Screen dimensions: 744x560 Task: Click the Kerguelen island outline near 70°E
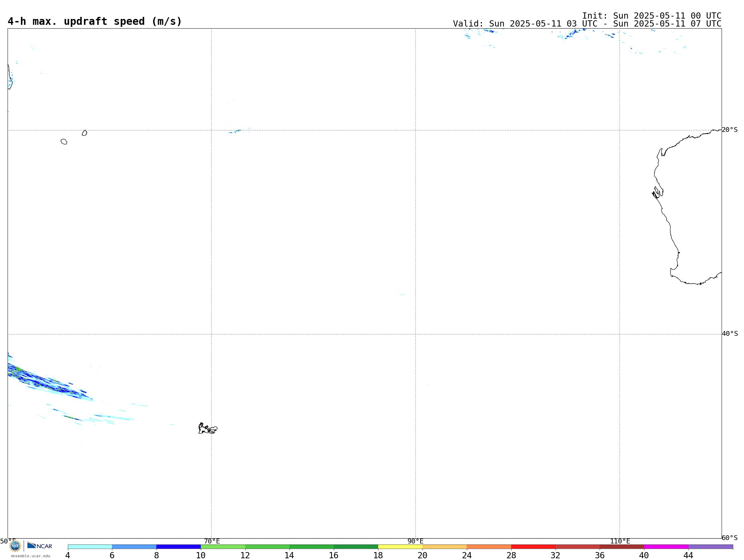[x=208, y=428]
